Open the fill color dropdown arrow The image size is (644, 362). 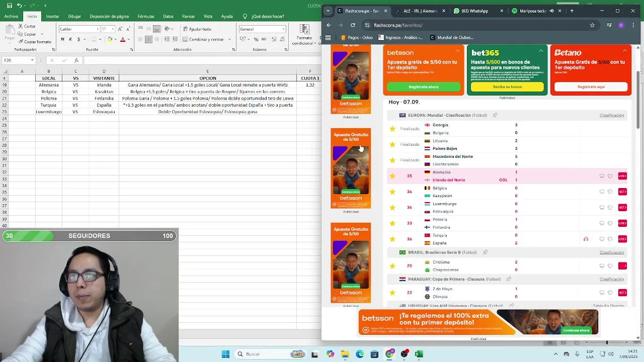(x=115, y=39)
